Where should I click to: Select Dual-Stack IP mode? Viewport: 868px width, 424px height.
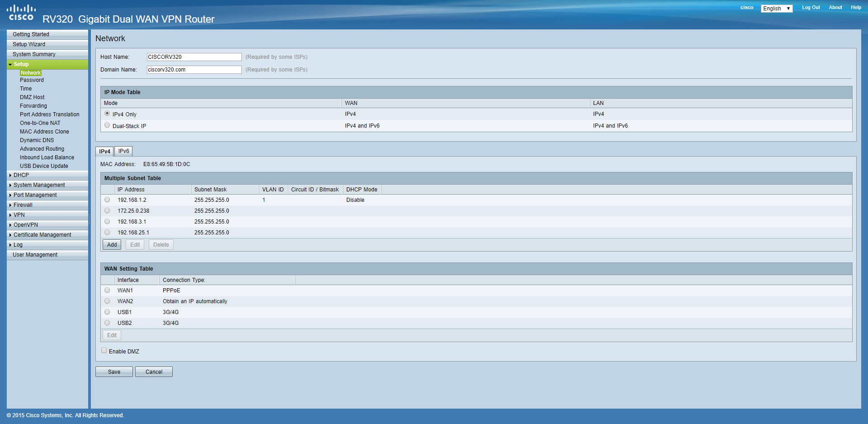pyautogui.click(x=107, y=125)
